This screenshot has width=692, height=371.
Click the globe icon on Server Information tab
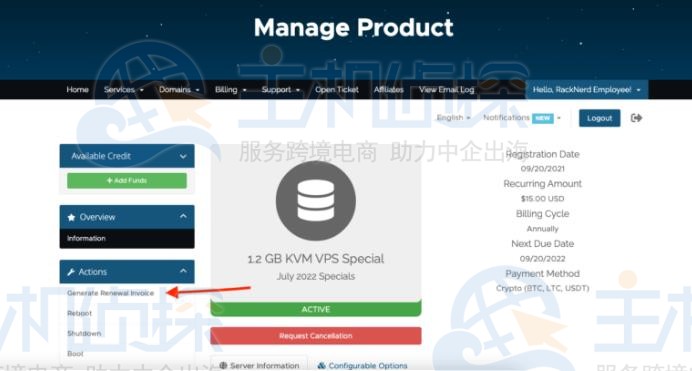[x=223, y=366]
